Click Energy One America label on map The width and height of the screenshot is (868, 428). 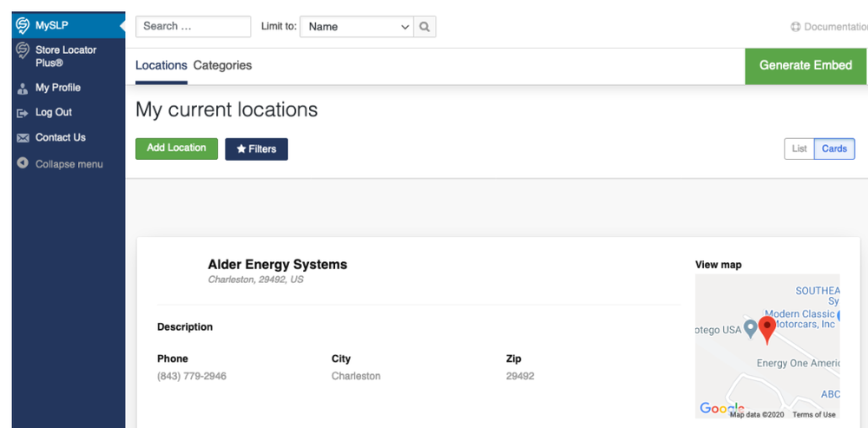799,363
